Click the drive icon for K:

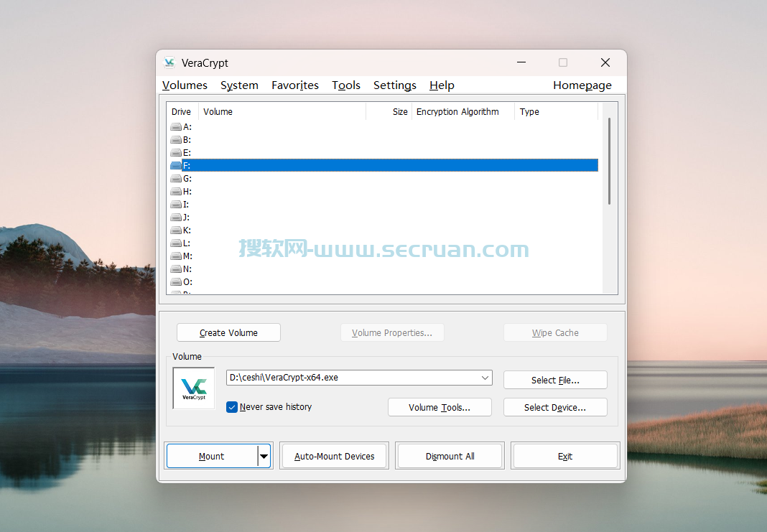(176, 230)
